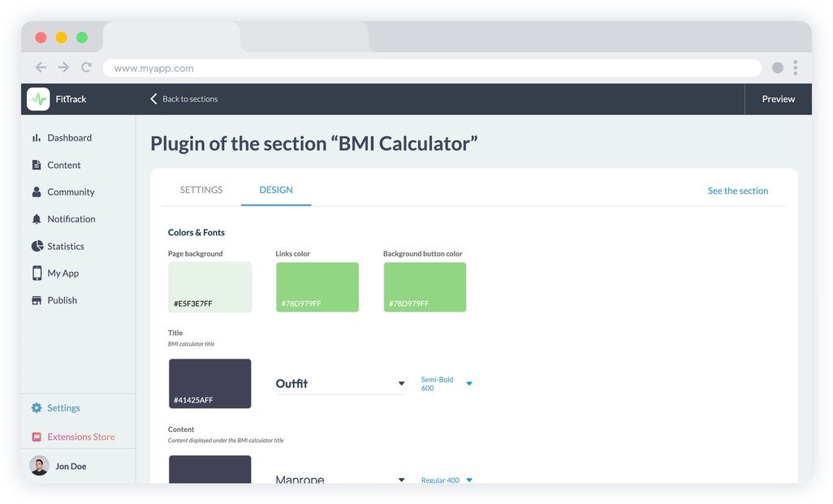Click the My App phone icon
Image resolution: width=833 pixels, height=504 pixels.
pyautogui.click(x=37, y=274)
